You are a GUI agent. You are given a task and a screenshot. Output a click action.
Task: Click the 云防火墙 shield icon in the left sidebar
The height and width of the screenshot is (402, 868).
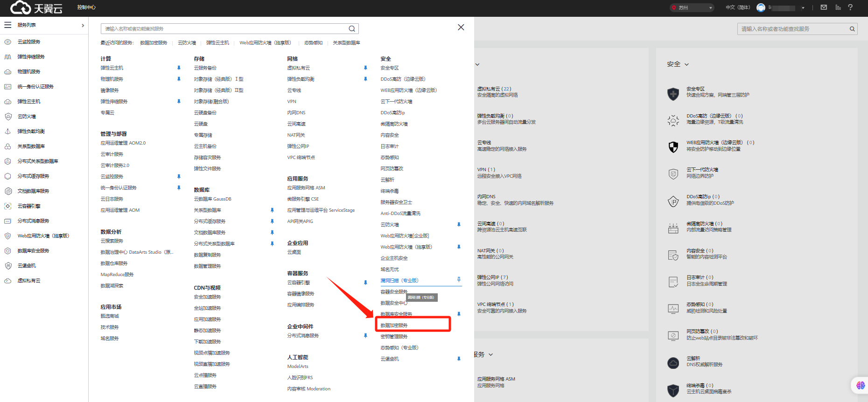tap(8, 117)
